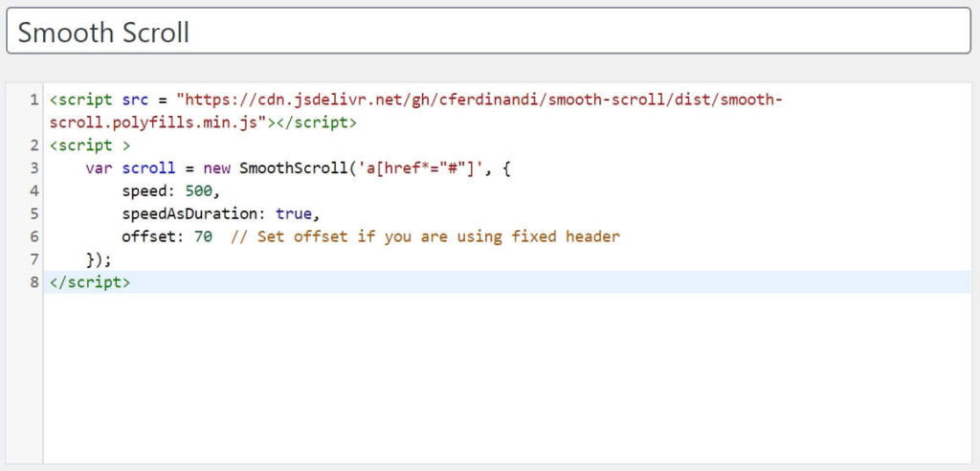The height and width of the screenshot is (471, 980).
Task: Click line number 4 in gutter
Action: 33,191
